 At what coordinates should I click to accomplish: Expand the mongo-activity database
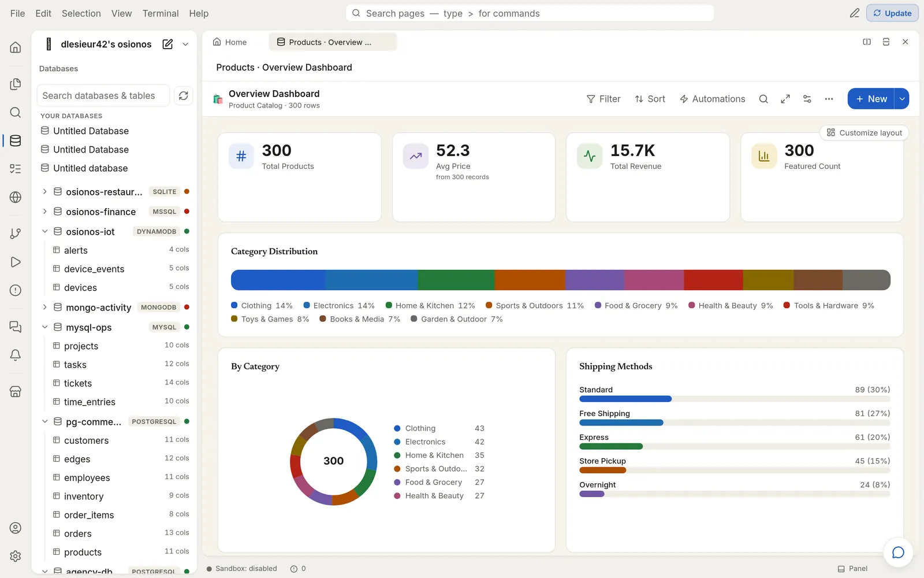pyautogui.click(x=44, y=307)
